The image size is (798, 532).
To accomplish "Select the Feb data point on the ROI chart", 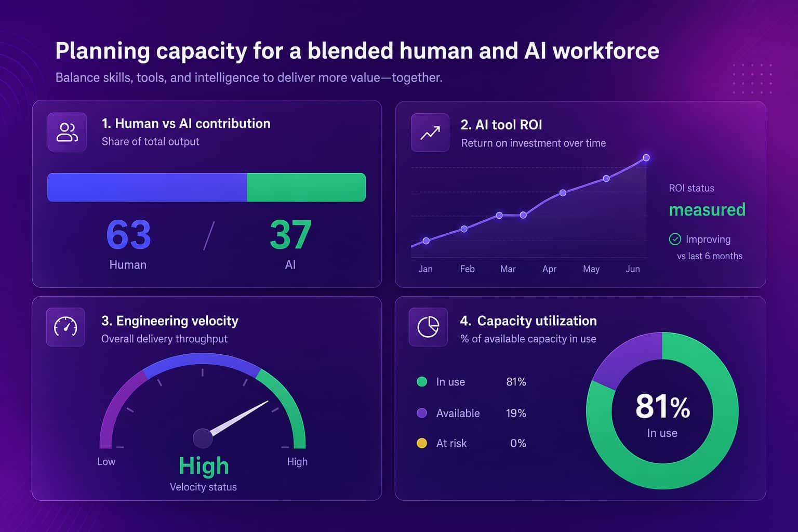I will pyautogui.click(x=464, y=229).
